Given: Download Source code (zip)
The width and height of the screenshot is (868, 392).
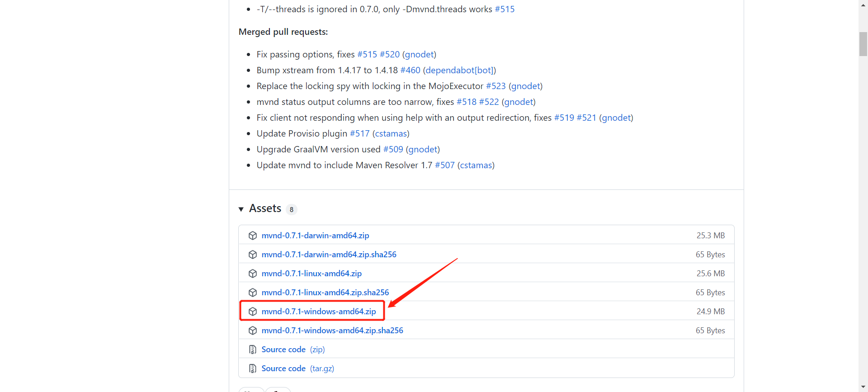Looking at the screenshot, I should tap(293, 349).
